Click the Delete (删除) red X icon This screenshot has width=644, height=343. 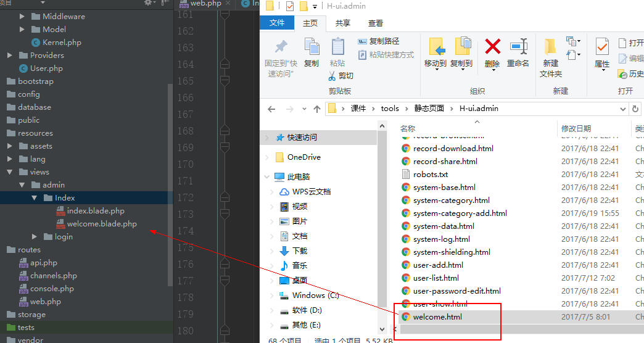[x=492, y=47]
